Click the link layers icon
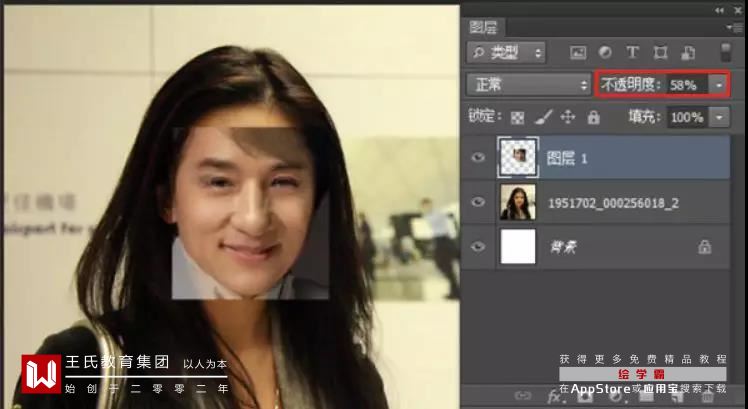The image size is (748, 409). [523, 396]
